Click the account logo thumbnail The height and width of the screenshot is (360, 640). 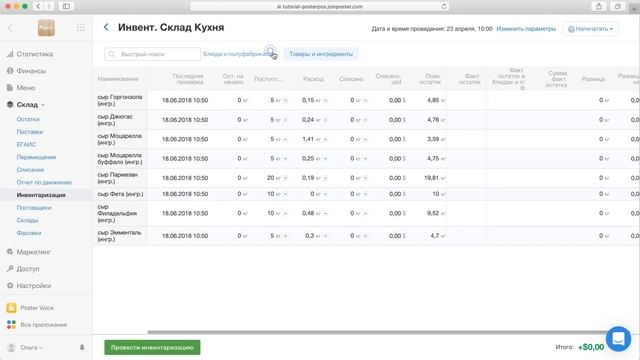point(46,28)
